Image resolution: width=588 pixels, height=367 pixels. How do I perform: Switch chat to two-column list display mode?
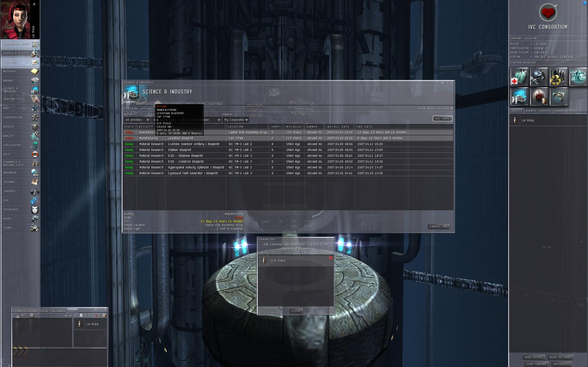(x=90, y=315)
